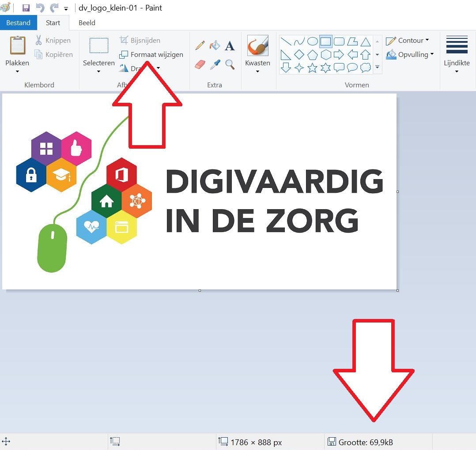Viewport: 476px width, 450px height.
Task: Select the Speech bubble shape
Action: (x=339, y=67)
